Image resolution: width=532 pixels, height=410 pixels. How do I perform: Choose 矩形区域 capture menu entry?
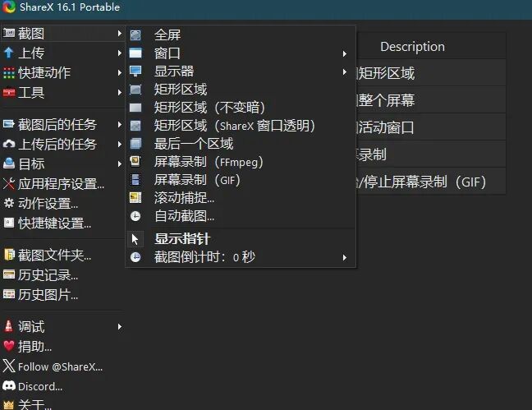(241, 90)
